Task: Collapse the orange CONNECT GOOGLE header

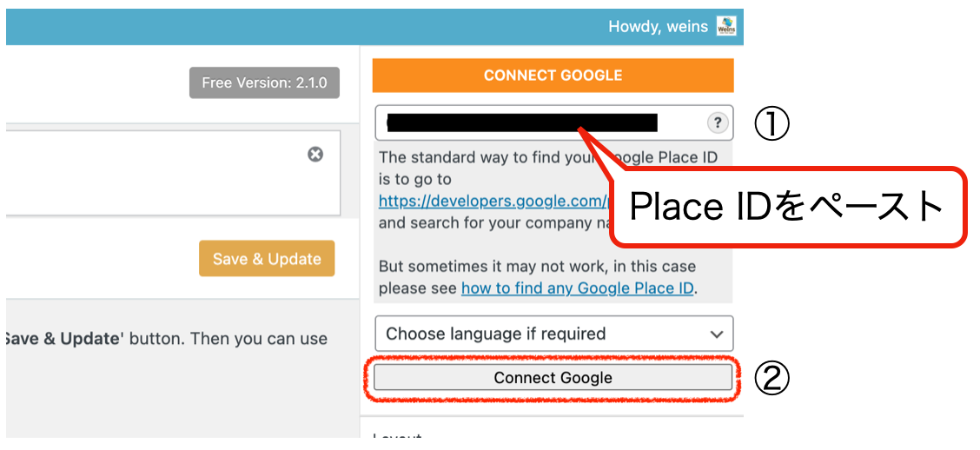Action: pyautogui.click(x=553, y=76)
